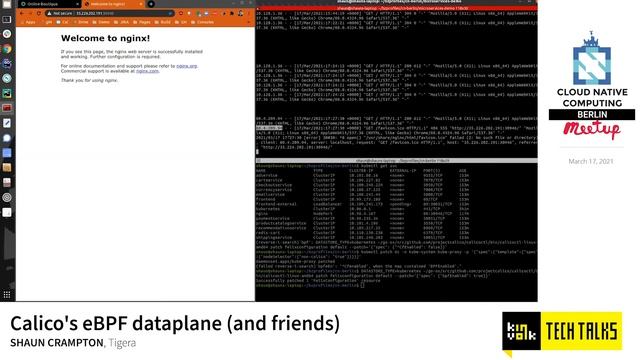Close the Online Boutique tab
The width and height of the screenshot is (640, 360).
78,4
